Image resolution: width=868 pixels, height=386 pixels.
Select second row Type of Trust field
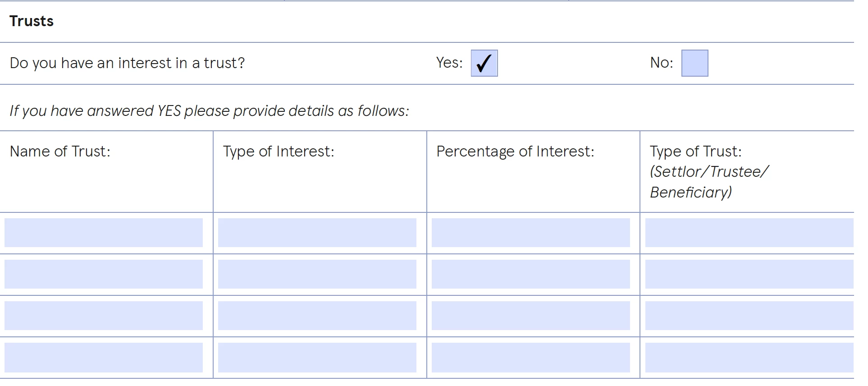pyautogui.click(x=749, y=274)
